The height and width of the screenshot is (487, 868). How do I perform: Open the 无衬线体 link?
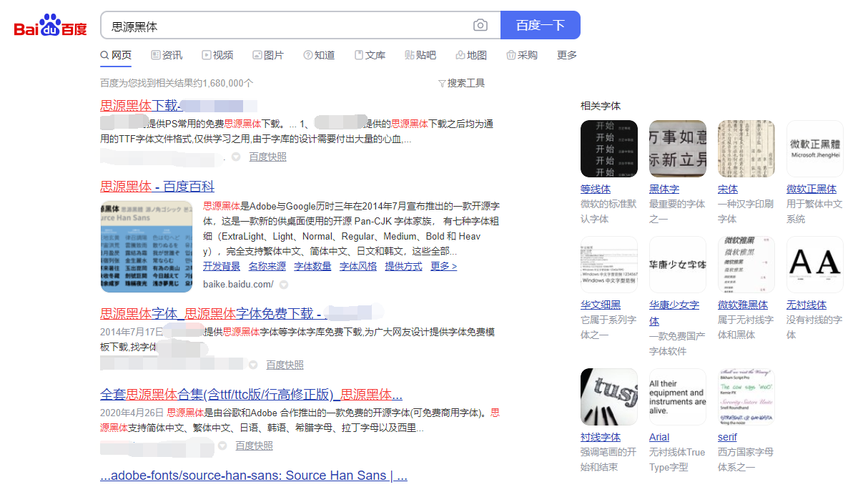pos(807,305)
